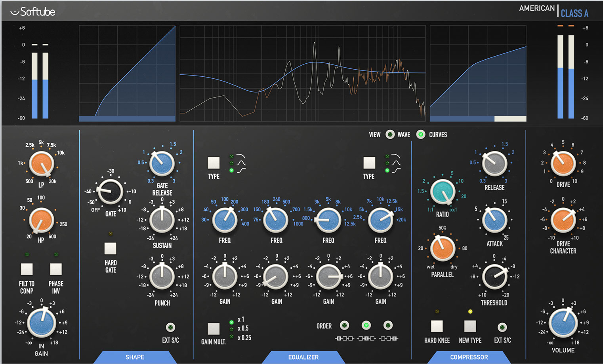Switch view to WAVE
This screenshot has width=603, height=364.
point(390,135)
